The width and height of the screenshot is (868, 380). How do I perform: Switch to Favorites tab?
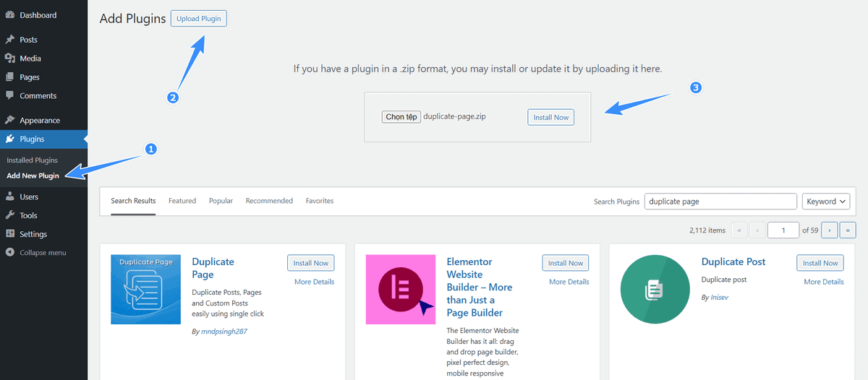click(x=320, y=201)
